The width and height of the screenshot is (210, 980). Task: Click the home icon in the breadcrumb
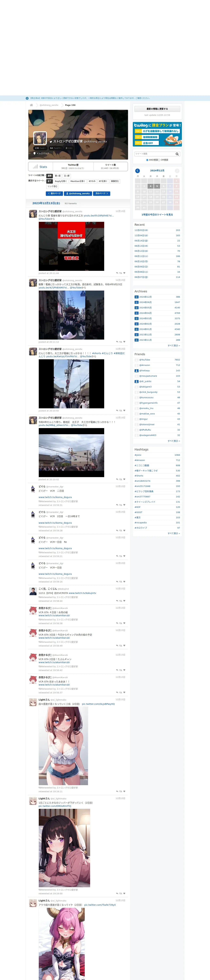(31, 105)
